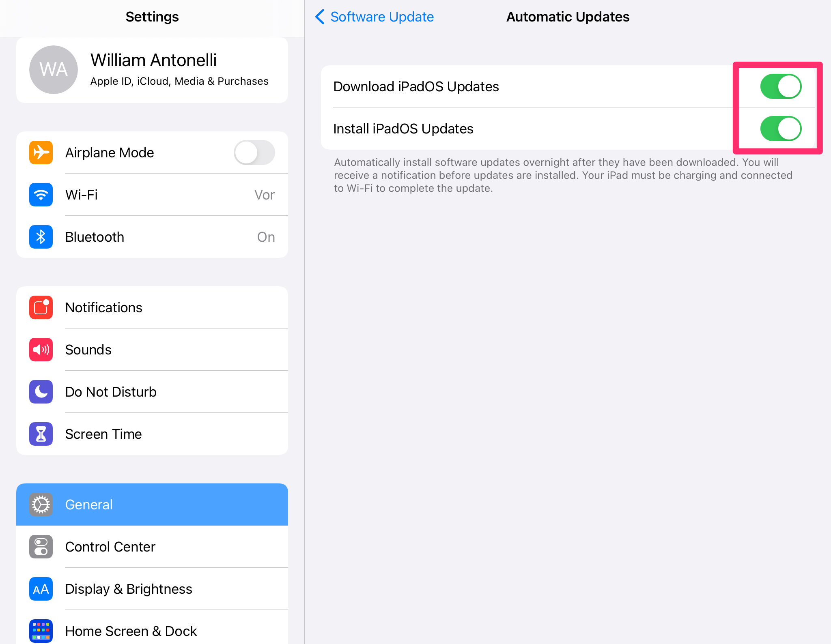Toggle Download iPadOS Updates switch
This screenshot has height=644, width=831.
tap(781, 86)
